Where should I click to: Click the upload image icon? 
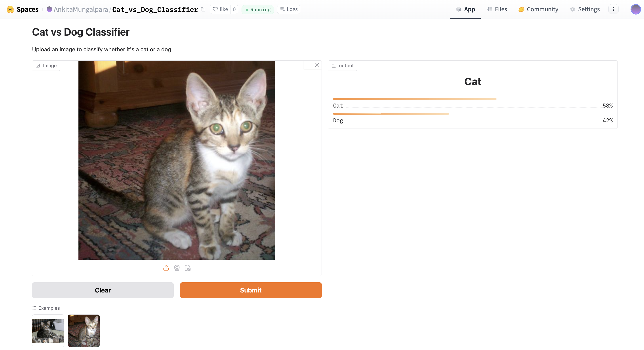click(x=166, y=268)
